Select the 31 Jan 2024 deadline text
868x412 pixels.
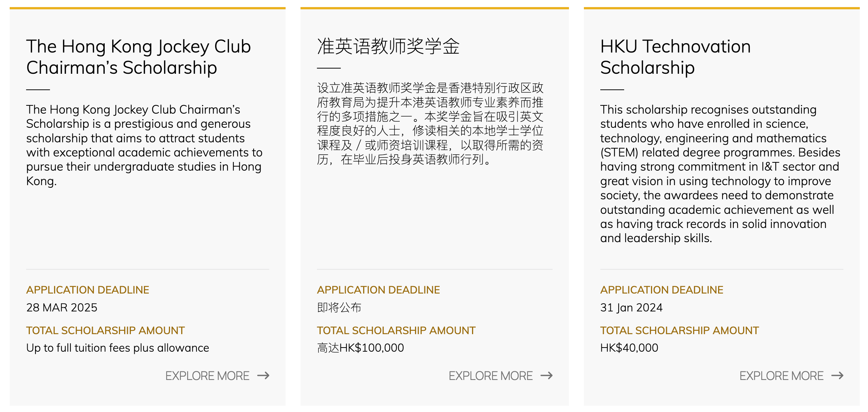click(631, 307)
